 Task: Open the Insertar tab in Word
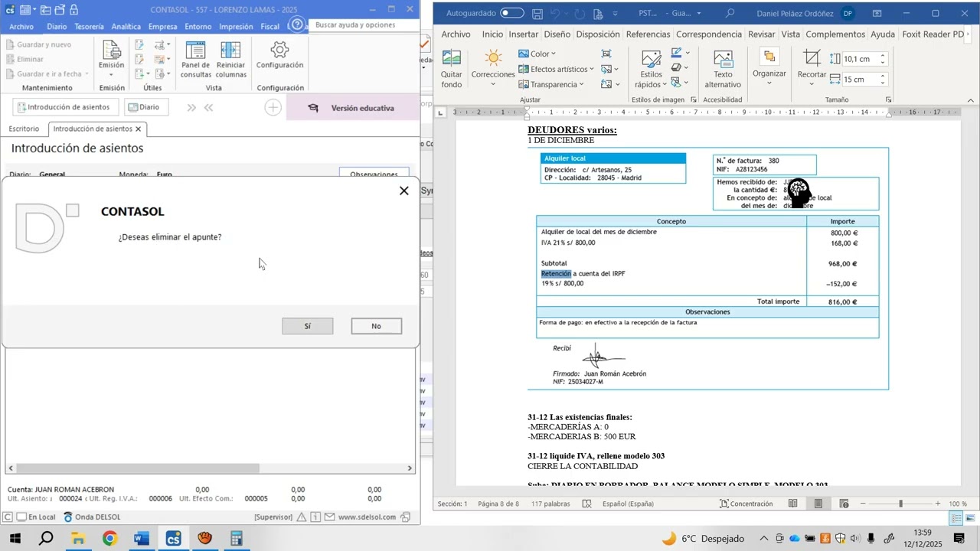coord(524,34)
